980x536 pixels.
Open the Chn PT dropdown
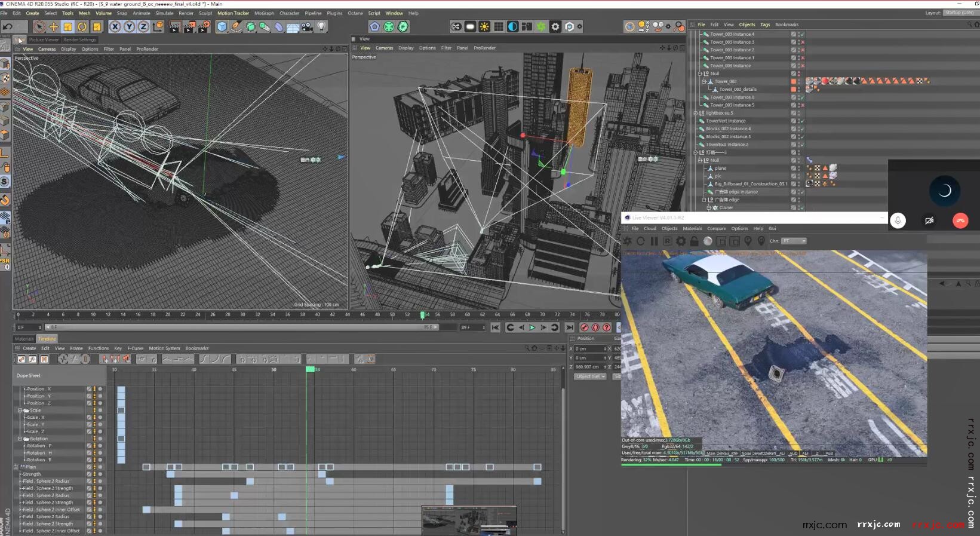tap(794, 241)
